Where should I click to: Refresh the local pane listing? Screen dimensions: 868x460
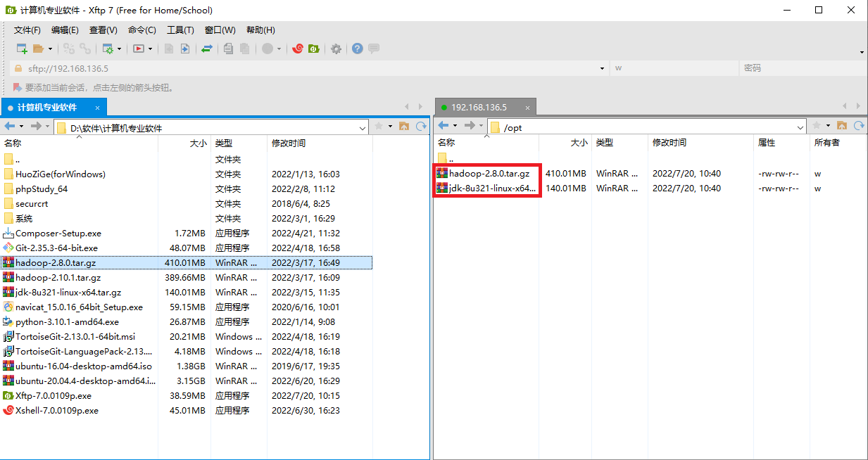tap(421, 126)
